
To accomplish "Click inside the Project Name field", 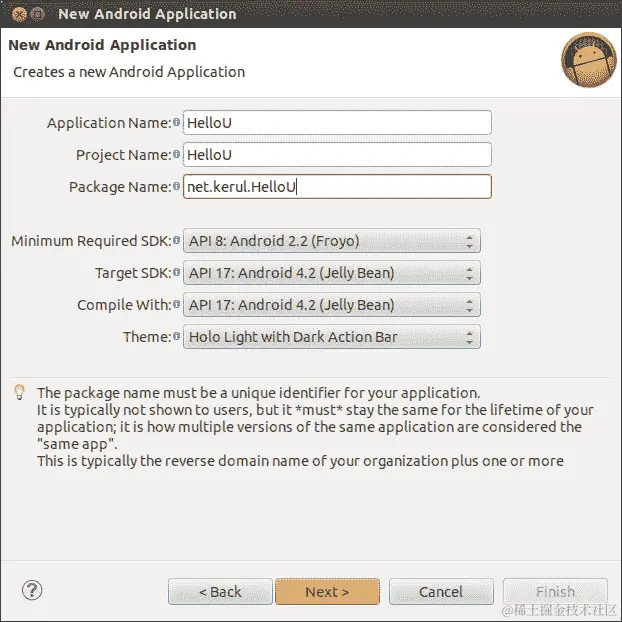I will coord(337,155).
